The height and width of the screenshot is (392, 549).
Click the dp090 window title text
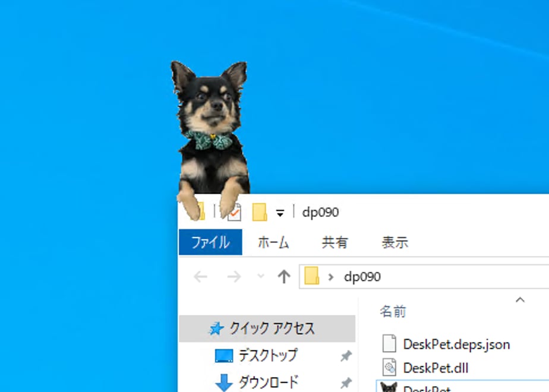tap(320, 213)
